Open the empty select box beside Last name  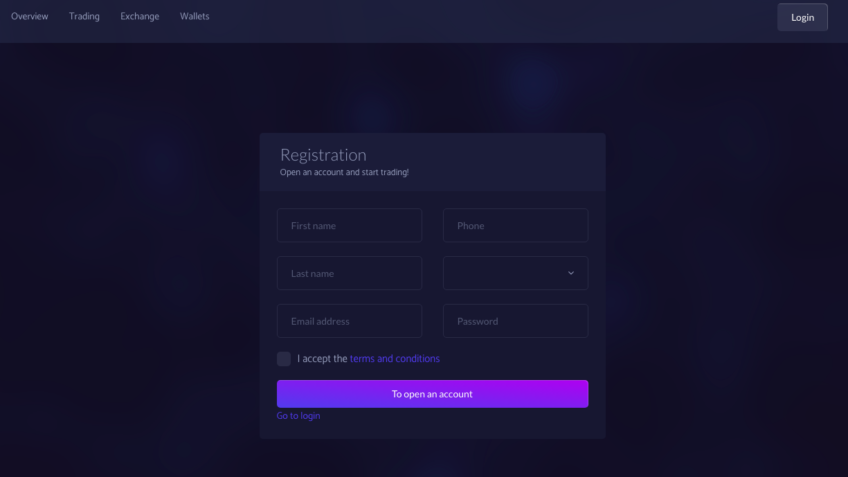pos(505,273)
